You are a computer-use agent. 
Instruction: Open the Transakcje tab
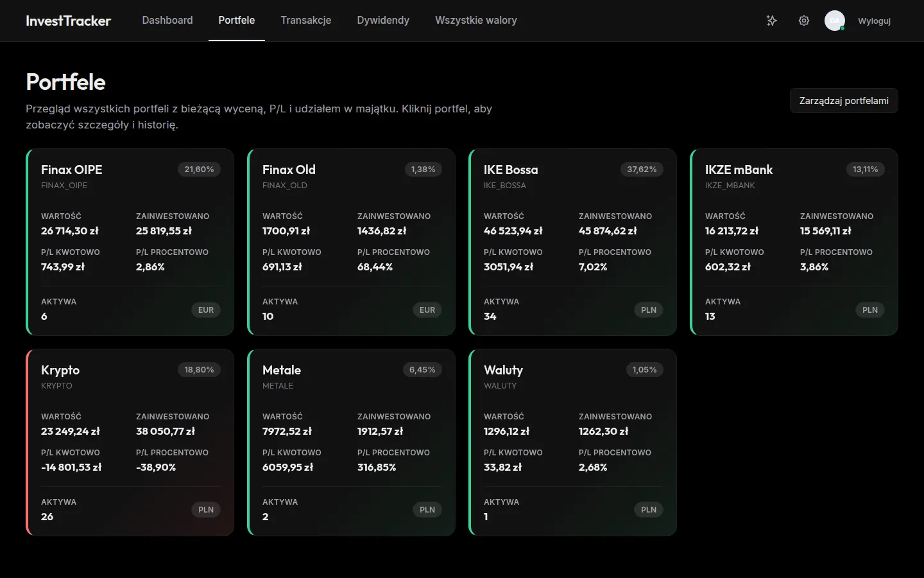(x=306, y=21)
